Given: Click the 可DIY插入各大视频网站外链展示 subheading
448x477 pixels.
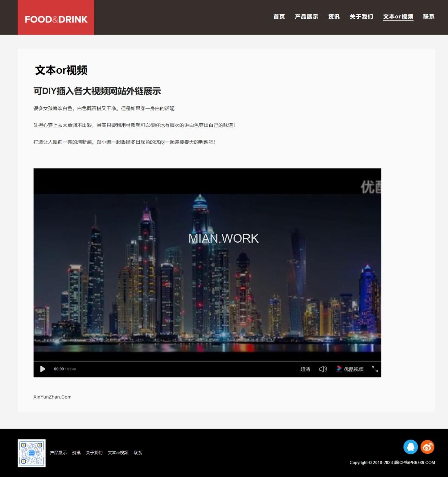Looking at the screenshot, I should coord(97,91).
